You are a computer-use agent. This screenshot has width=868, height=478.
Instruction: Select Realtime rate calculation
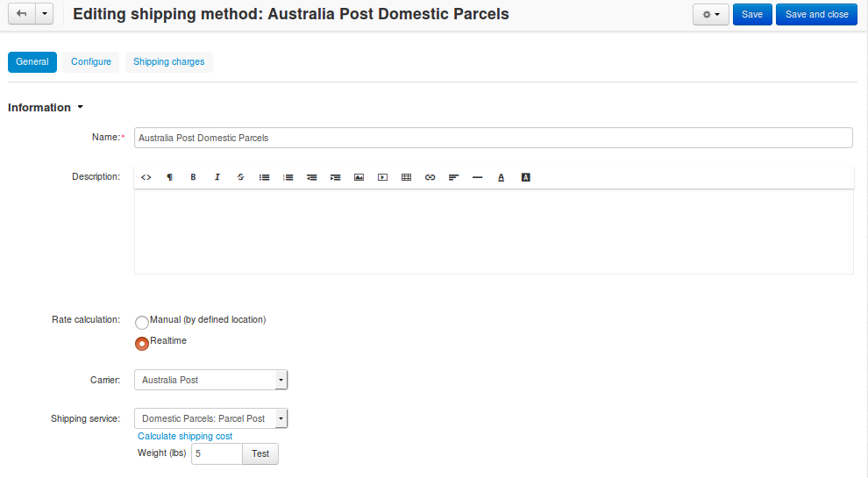click(142, 344)
